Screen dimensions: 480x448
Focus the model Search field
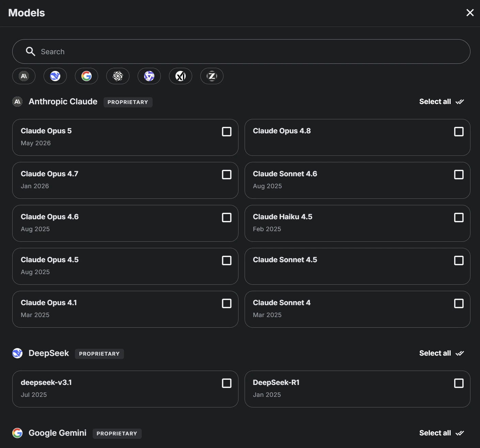point(241,51)
